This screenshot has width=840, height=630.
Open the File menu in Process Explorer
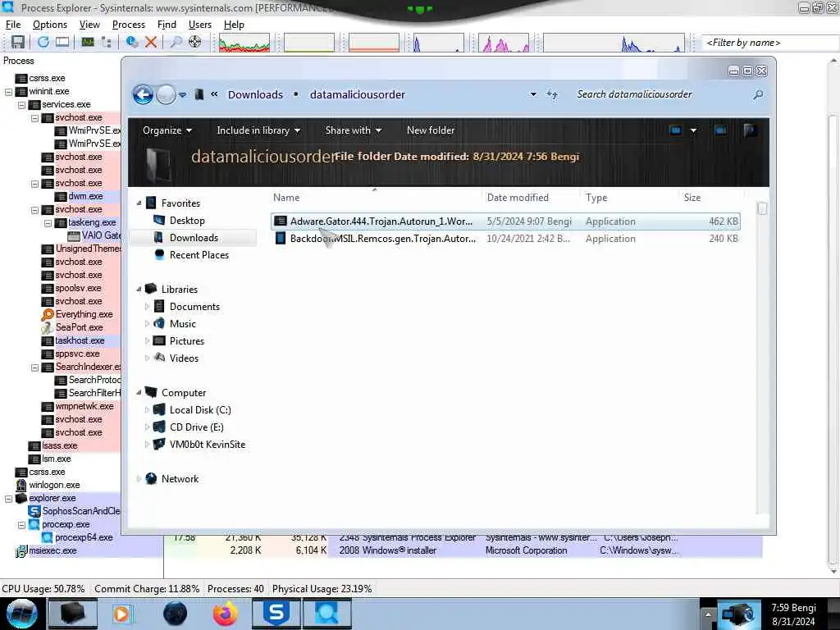pos(13,25)
